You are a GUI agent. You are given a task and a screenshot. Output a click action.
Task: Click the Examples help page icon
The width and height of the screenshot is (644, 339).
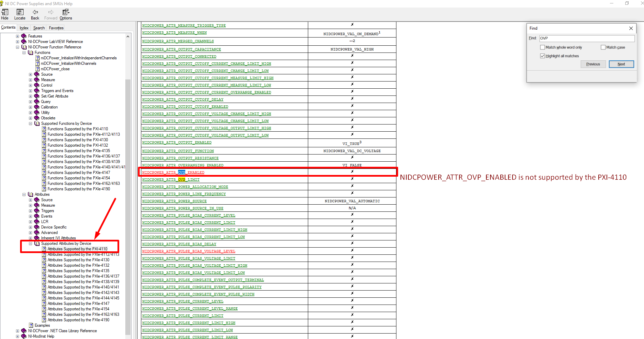[31, 325]
